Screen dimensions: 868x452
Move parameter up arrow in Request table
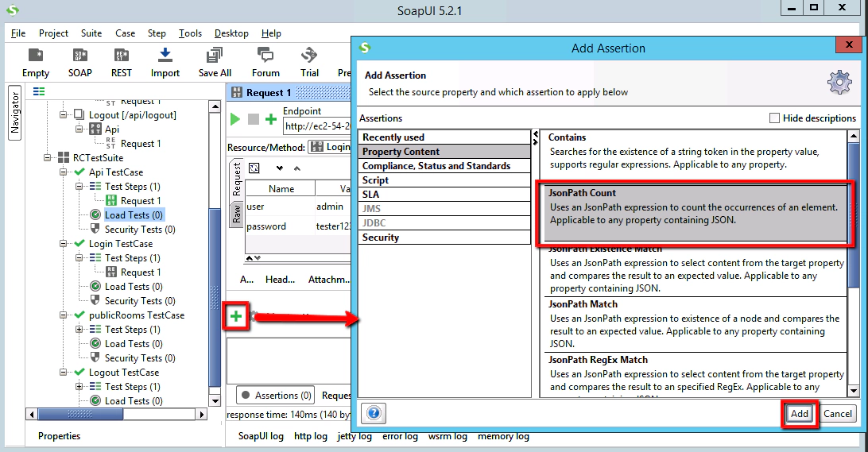click(x=297, y=168)
